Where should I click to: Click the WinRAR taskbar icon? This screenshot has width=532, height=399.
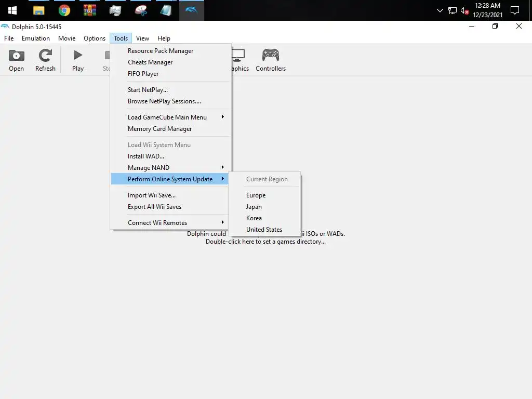coord(89,10)
